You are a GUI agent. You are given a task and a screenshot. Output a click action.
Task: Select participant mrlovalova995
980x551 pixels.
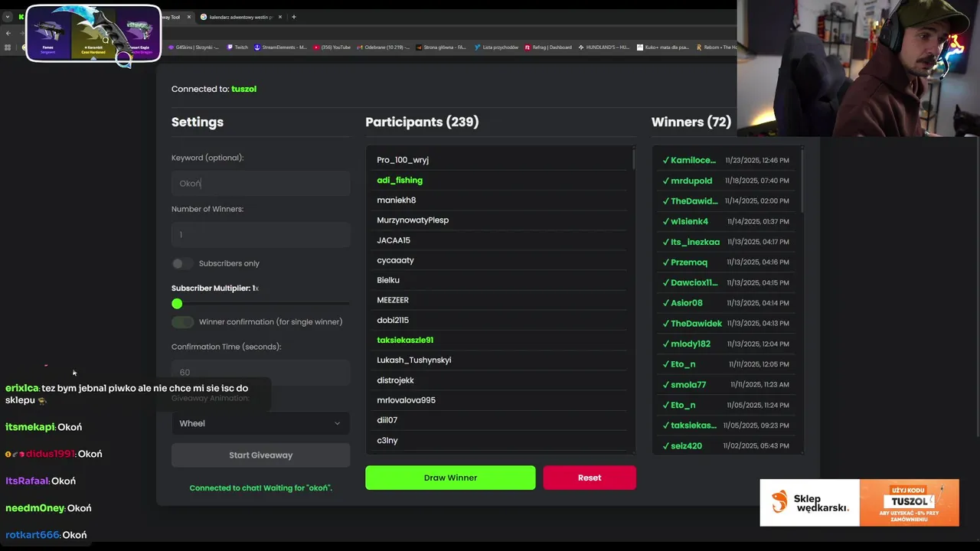[x=406, y=400]
